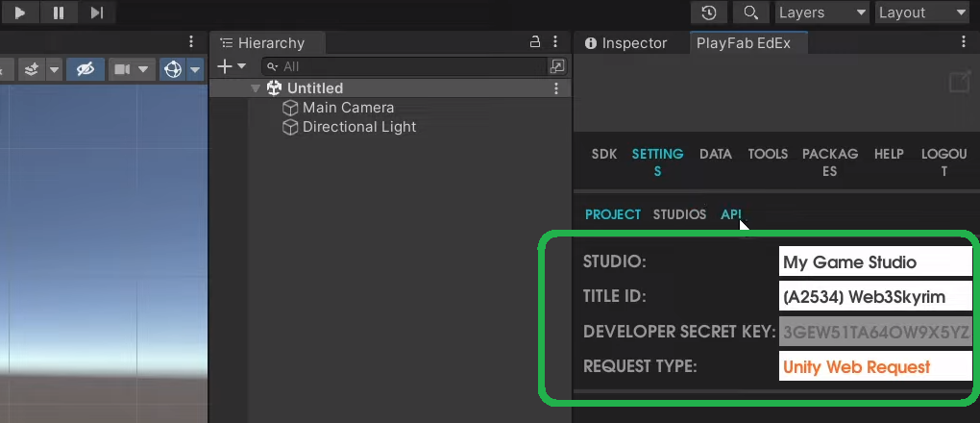The image size is (980, 423).
Task: Toggle the scene effects button
Action: coord(32,69)
